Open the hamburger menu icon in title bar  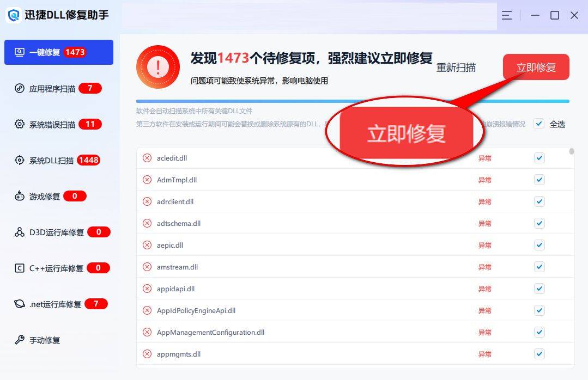pyautogui.click(x=507, y=15)
